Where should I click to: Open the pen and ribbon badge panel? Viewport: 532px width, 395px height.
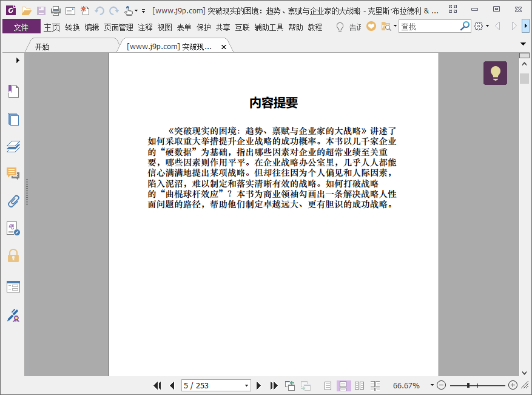coord(13,316)
